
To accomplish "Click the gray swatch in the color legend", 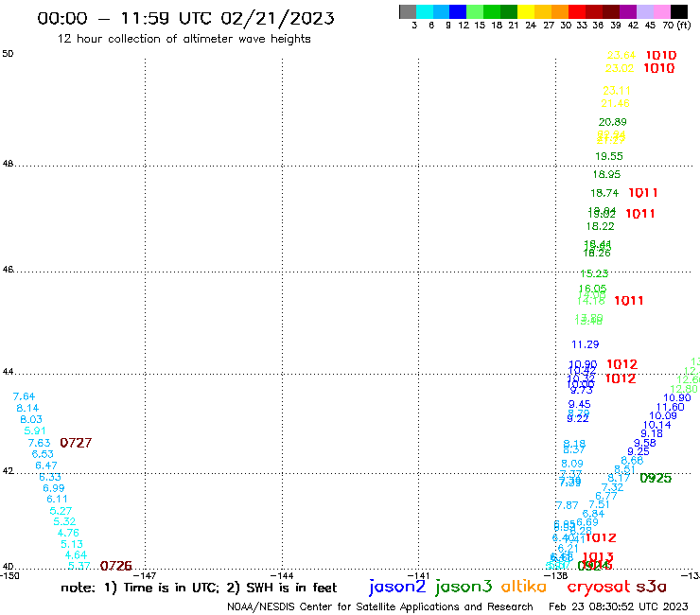I will [408, 11].
